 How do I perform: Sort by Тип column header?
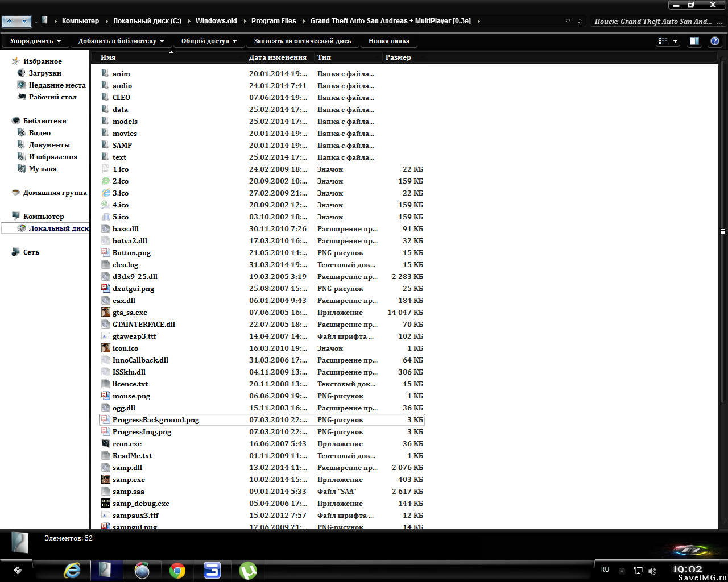pos(349,57)
